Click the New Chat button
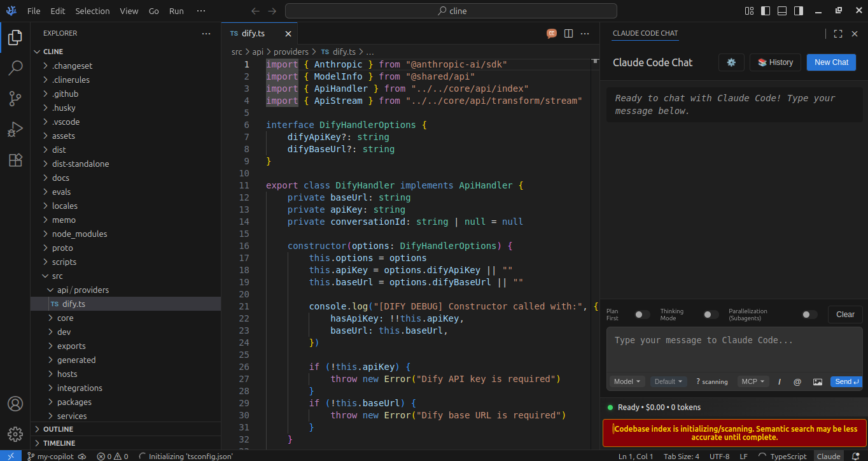 pos(831,62)
